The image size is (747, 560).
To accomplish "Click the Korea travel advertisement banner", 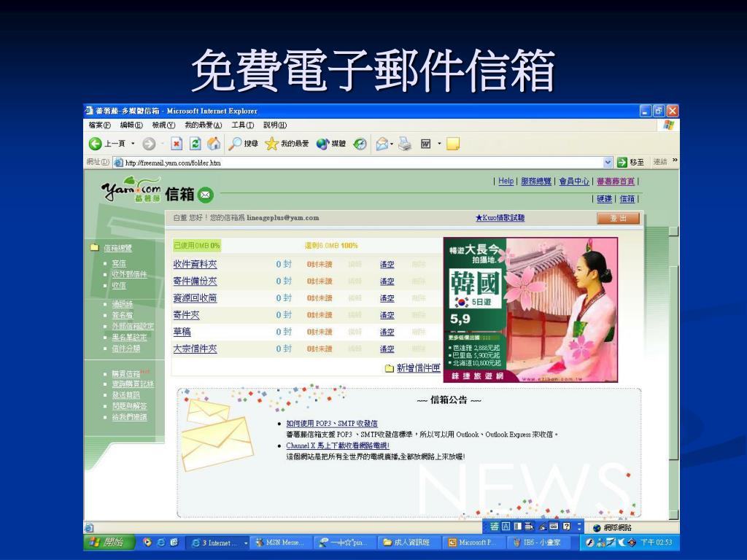I will pos(531,309).
